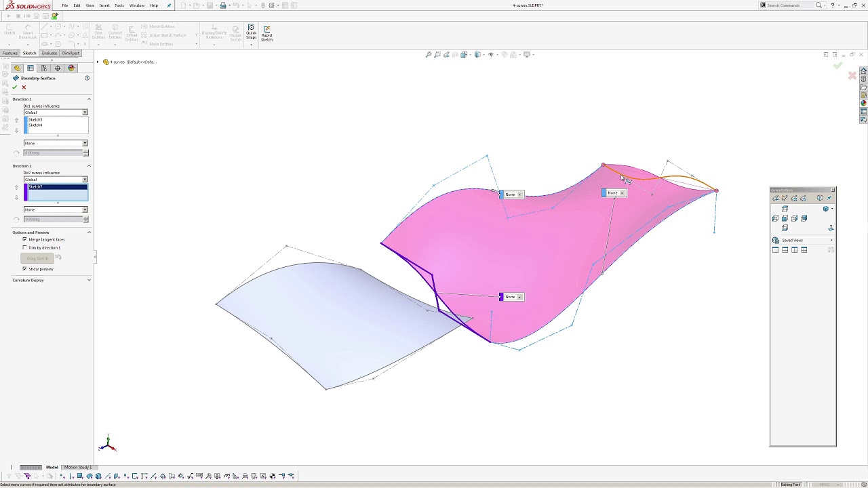Open the ConfigurationManager icon tab
This screenshot has height=488, width=868.
[44, 68]
